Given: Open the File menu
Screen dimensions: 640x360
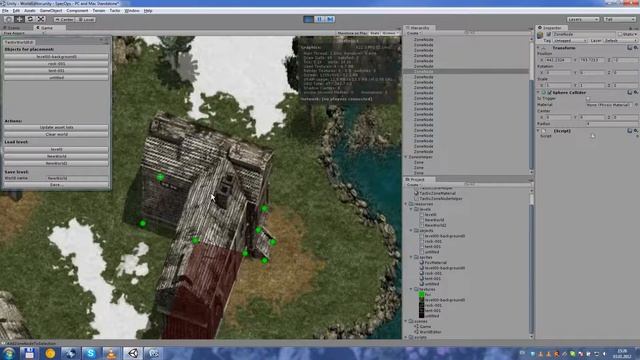Looking at the screenshot, I should [5, 11].
